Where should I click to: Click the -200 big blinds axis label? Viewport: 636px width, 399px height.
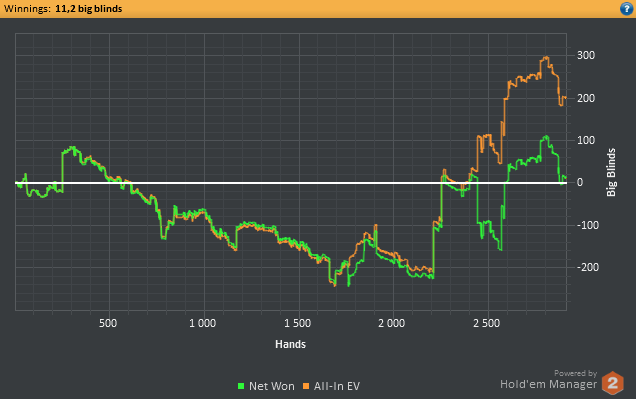tap(588, 267)
